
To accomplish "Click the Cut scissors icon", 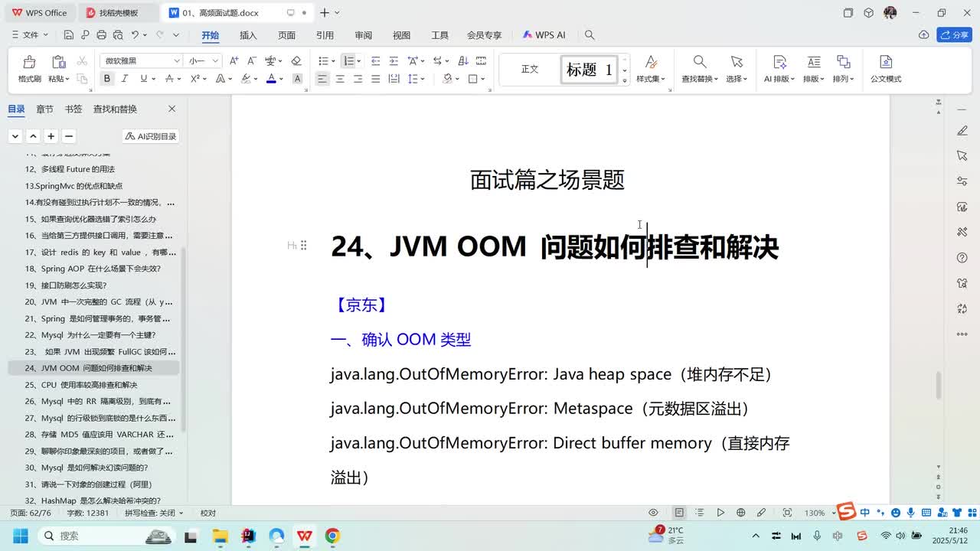I will pyautogui.click(x=82, y=61).
